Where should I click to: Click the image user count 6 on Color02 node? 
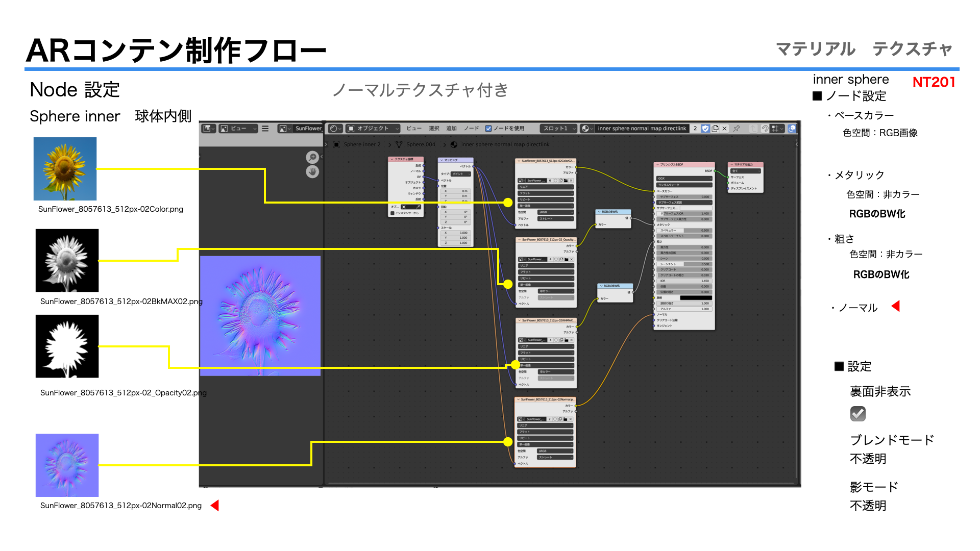click(550, 181)
